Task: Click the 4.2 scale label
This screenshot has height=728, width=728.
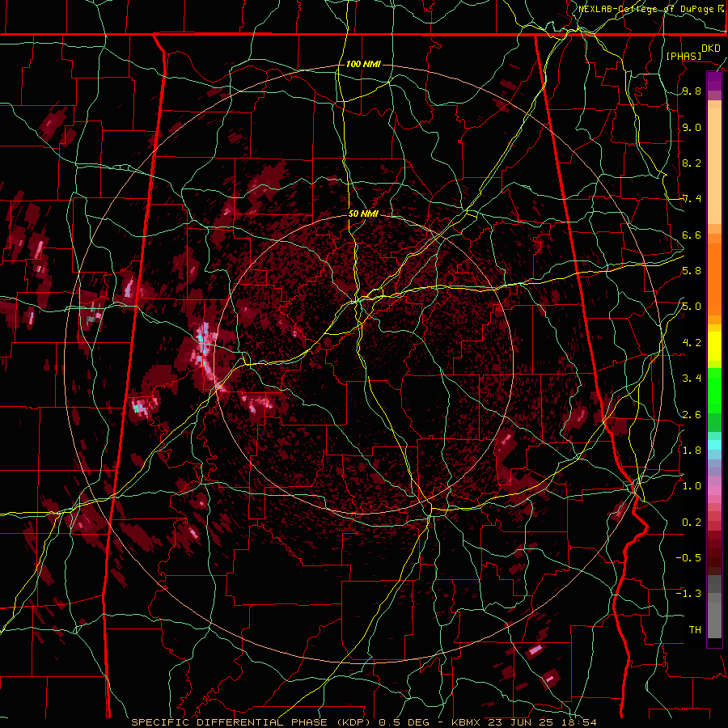Action: [692, 343]
